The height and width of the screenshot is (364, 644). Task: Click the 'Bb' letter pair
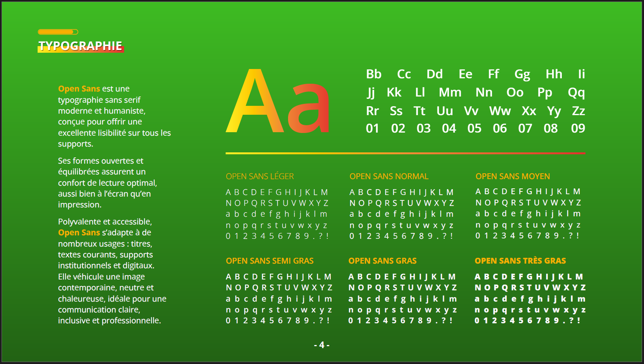[374, 74]
